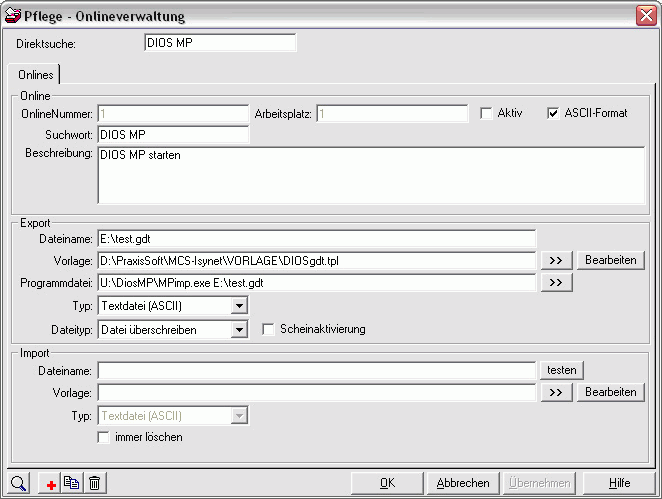Click the Export Vorlage path field
This screenshot has height=499, width=662.
click(317, 261)
